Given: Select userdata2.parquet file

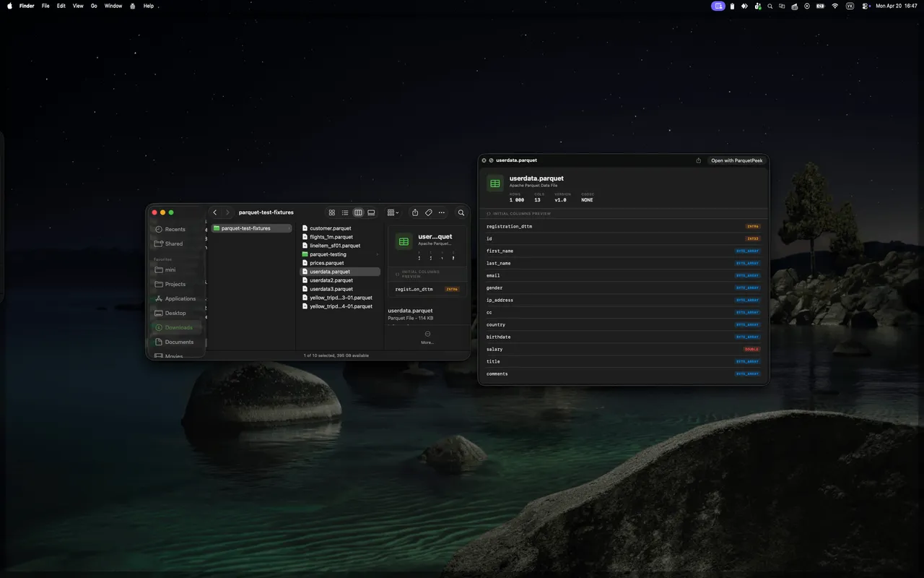Looking at the screenshot, I should click(x=339, y=280).
